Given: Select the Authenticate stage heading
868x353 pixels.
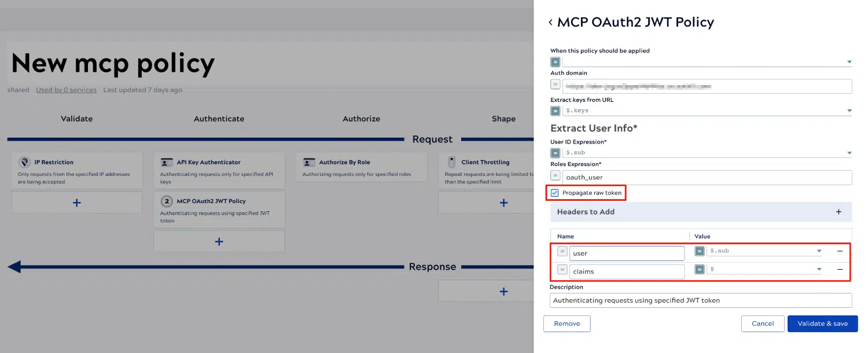Looking at the screenshot, I should pyautogui.click(x=219, y=119).
